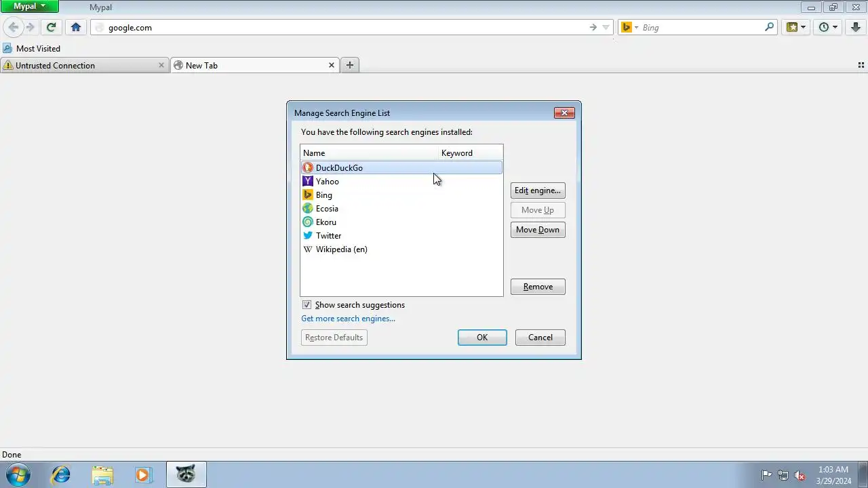
Task: Cancel the search engine dialog
Action: click(540, 338)
